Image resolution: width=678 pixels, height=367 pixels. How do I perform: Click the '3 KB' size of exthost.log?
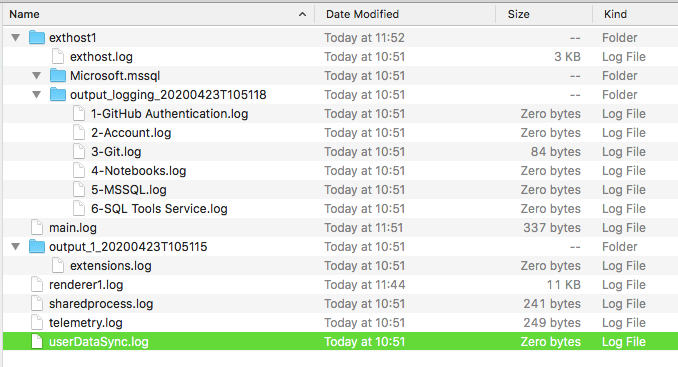(x=567, y=57)
